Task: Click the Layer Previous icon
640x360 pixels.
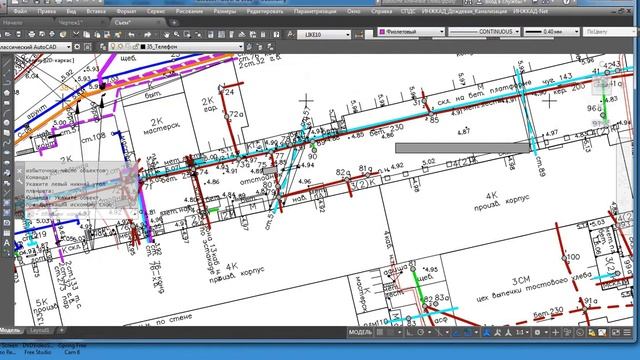Action: click(x=260, y=47)
